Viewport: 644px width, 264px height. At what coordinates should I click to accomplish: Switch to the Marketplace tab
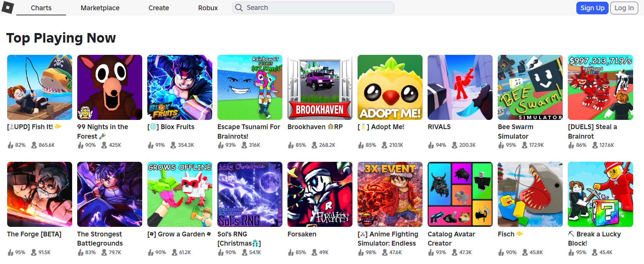pyautogui.click(x=100, y=8)
